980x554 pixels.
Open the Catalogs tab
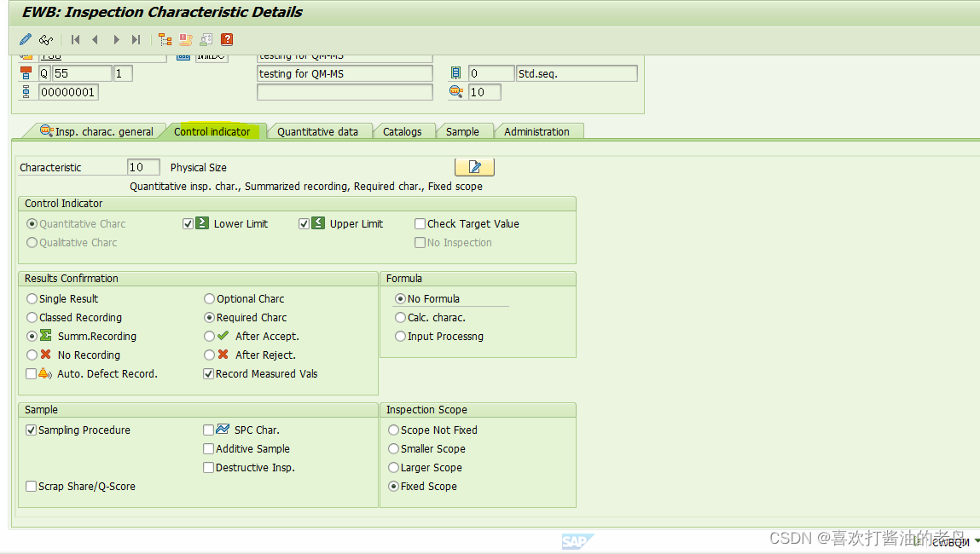click(x=403, y=130)
